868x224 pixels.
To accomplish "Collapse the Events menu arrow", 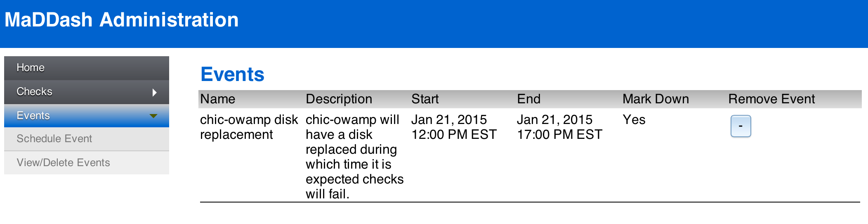I will click(x=153, y=116).
